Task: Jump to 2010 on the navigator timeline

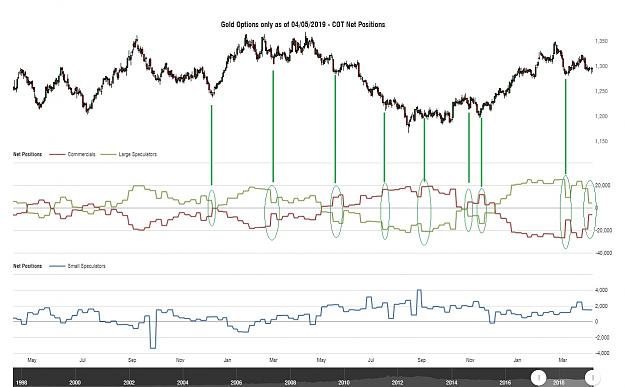Action: pos(344,382)
